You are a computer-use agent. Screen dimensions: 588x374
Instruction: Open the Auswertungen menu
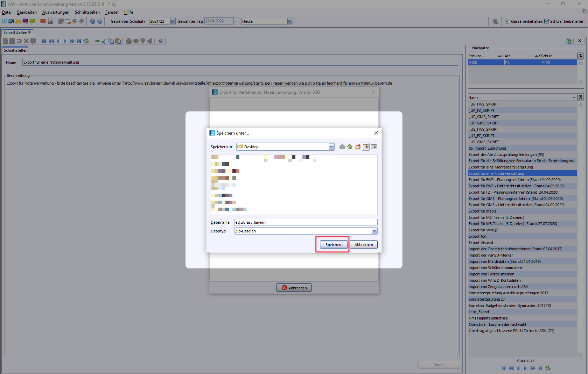(56, 12)
